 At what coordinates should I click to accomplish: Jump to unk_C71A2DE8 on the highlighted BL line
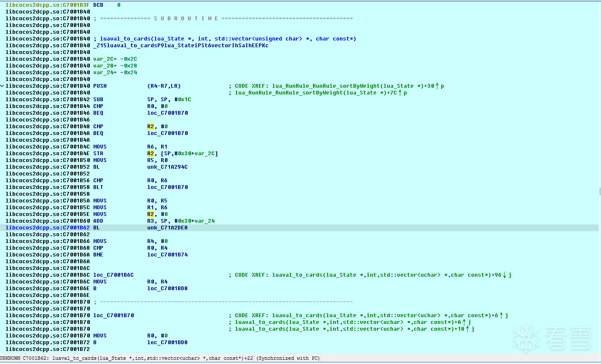[167, 228]
